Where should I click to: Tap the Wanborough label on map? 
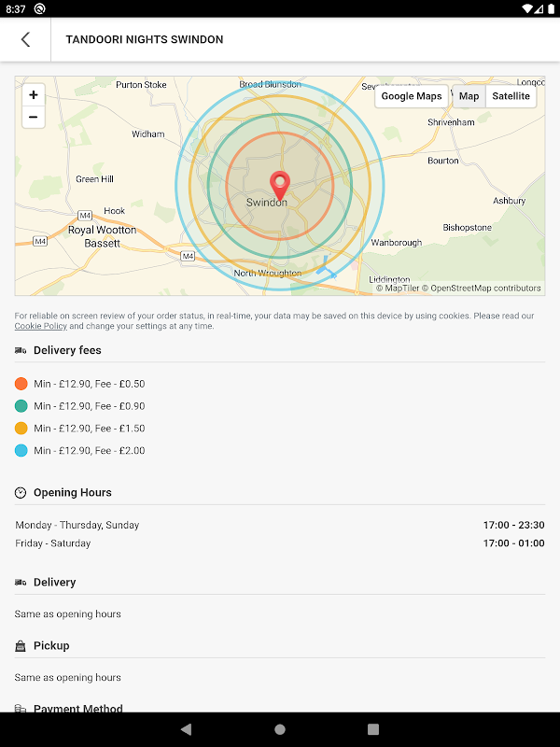[x=396, y=243]
